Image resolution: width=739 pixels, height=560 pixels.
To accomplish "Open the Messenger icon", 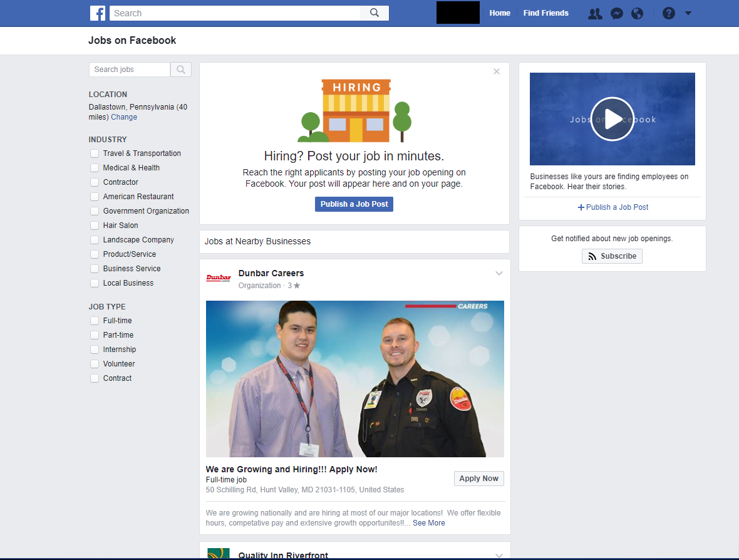I will pos(616,13).
